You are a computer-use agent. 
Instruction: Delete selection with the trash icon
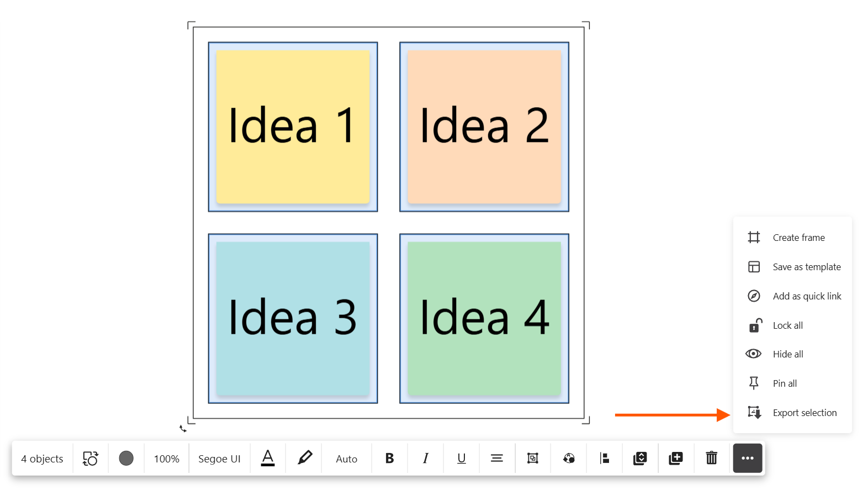coord(711,458)
